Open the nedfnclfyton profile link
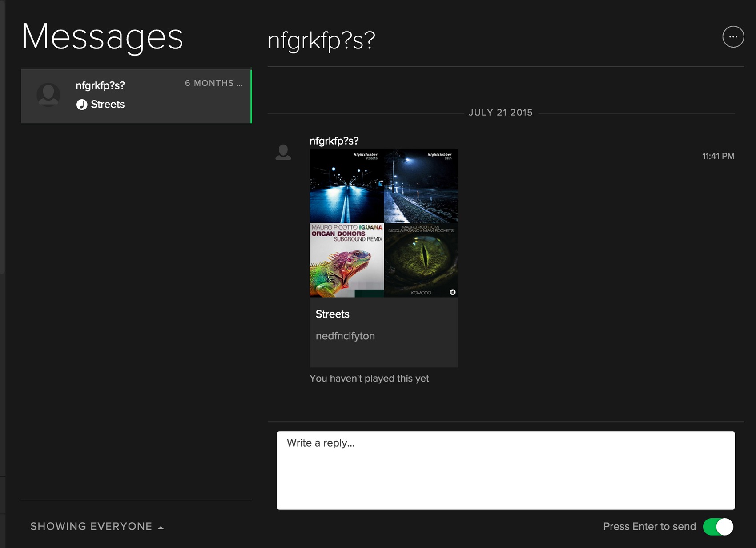 pos(345,336)
